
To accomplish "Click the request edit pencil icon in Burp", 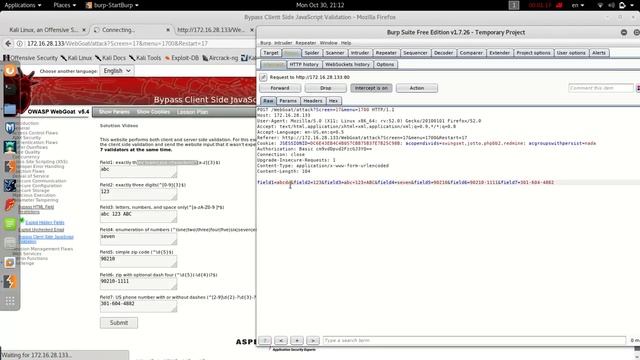I will 263,77.
